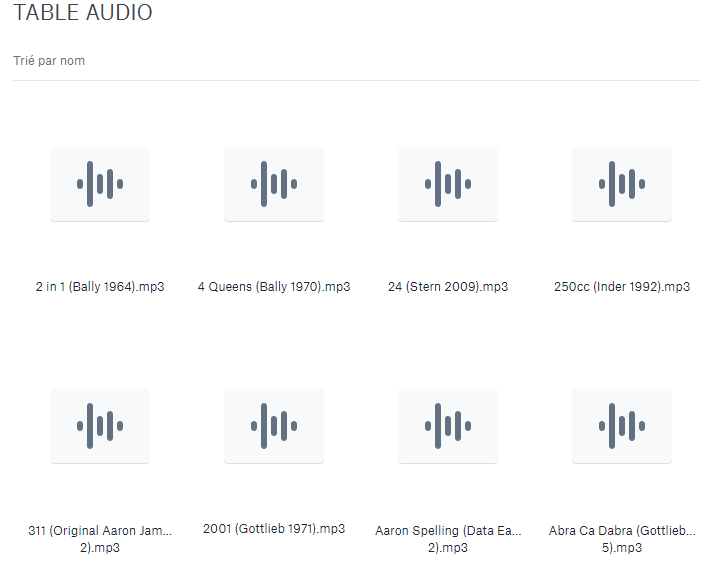Select the 24 (Stern 2009) audio icon

coord(448,184)
